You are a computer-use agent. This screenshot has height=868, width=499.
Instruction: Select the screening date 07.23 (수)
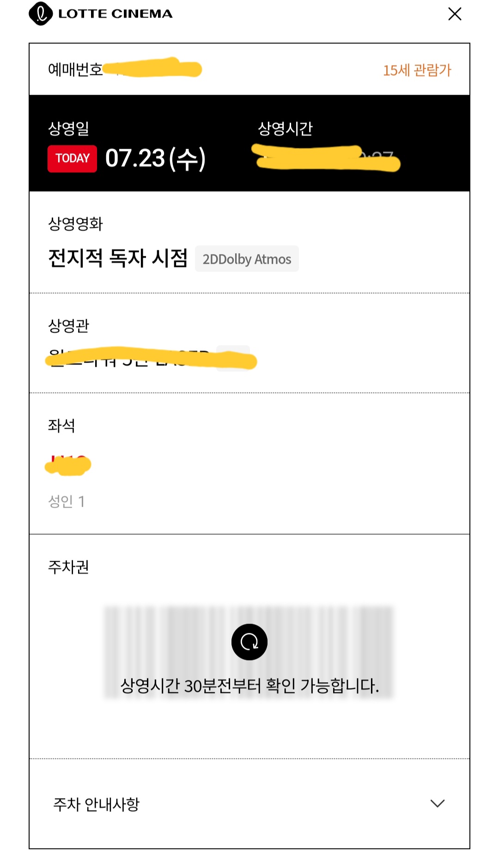click(155, 158)
